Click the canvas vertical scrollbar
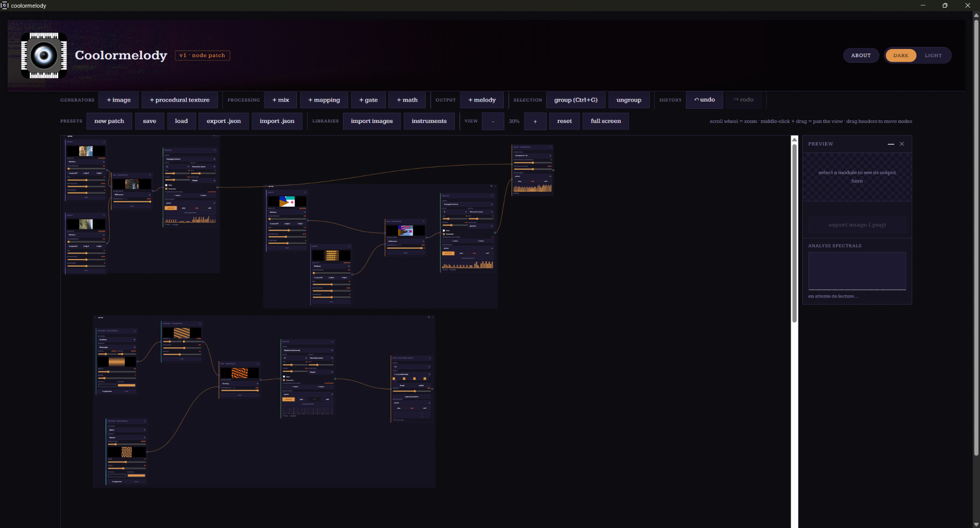The image size is (980, 528). [x=794, y=233]
